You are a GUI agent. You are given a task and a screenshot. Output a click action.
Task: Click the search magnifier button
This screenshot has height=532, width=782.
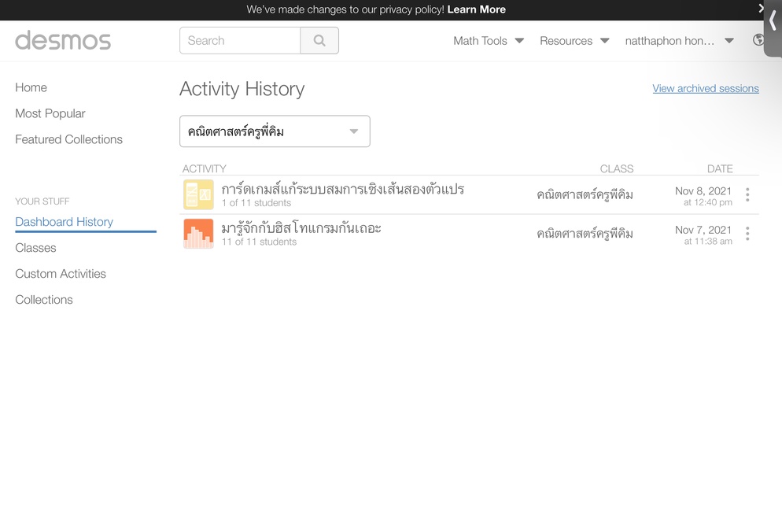(x=319, y=40)
